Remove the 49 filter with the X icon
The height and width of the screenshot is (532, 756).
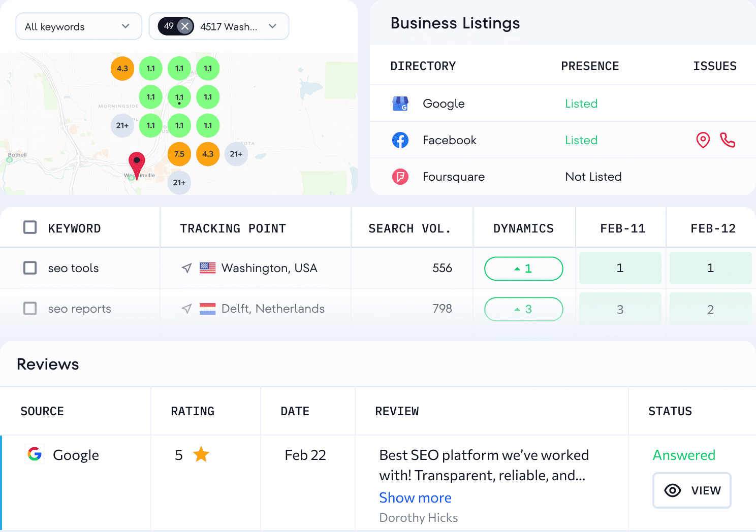[x=185, y=26]
